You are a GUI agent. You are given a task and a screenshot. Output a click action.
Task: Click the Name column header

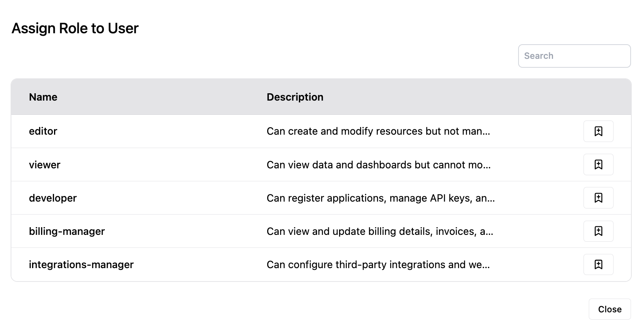click(x=43, y=97)
